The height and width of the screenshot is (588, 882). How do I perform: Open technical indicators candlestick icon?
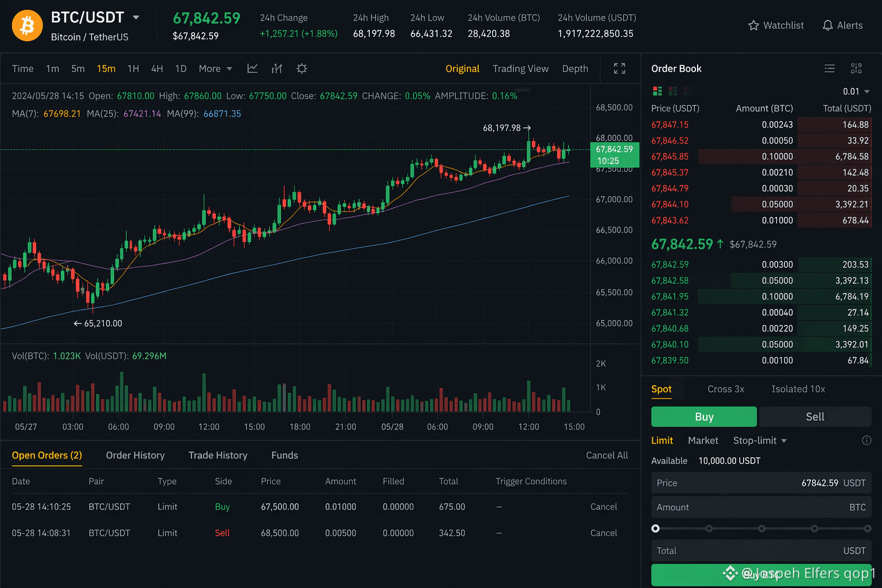(277, 68)
